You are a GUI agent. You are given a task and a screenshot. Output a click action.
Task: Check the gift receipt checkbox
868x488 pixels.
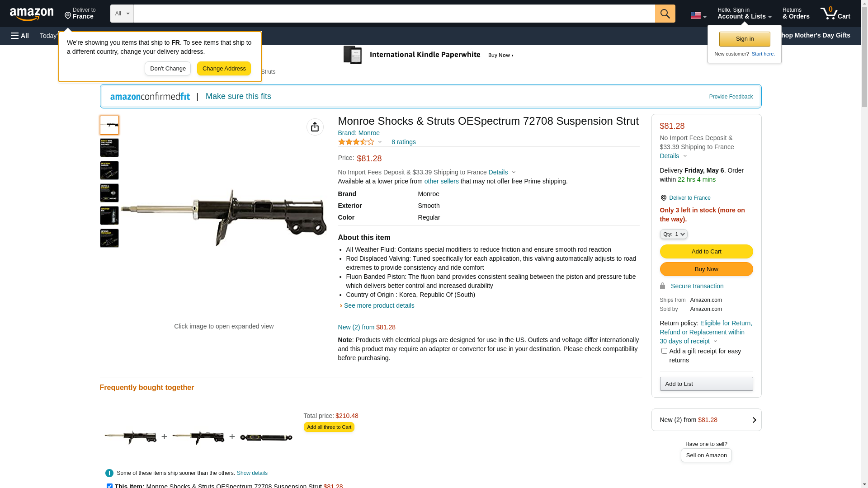coord(664,351)
